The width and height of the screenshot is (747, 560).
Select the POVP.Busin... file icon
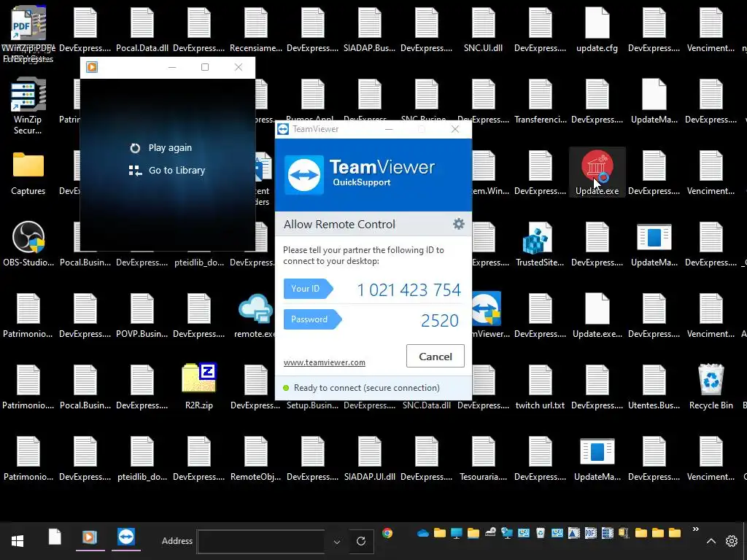[142, 315]
